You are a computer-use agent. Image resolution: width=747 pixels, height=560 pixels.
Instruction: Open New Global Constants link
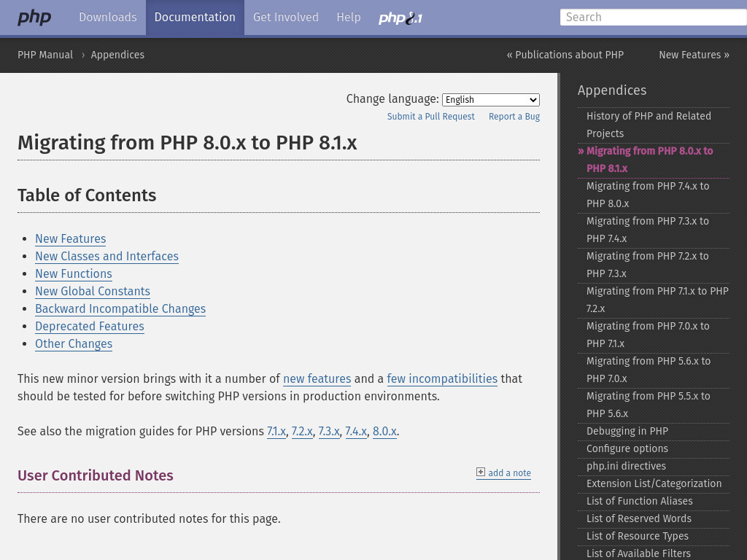[x=93, y=292]
